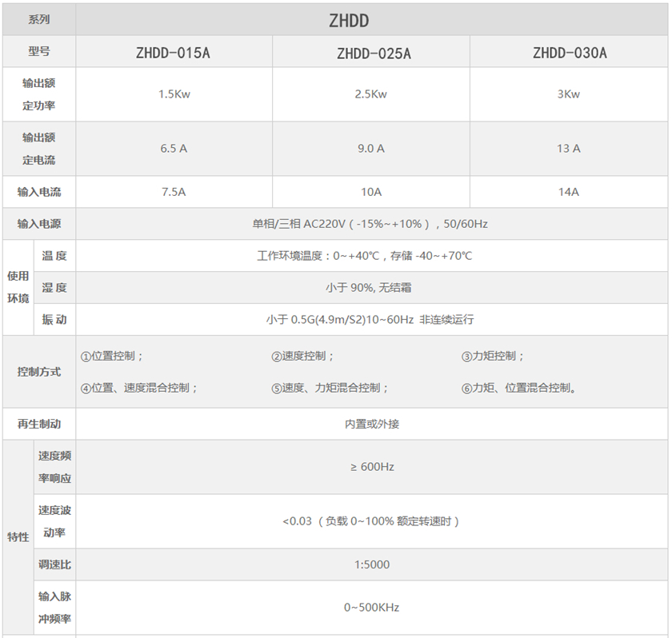Click the 13 A rated current cell
Image resolution: width=672 pixels, height=638 pixels.
569,149
